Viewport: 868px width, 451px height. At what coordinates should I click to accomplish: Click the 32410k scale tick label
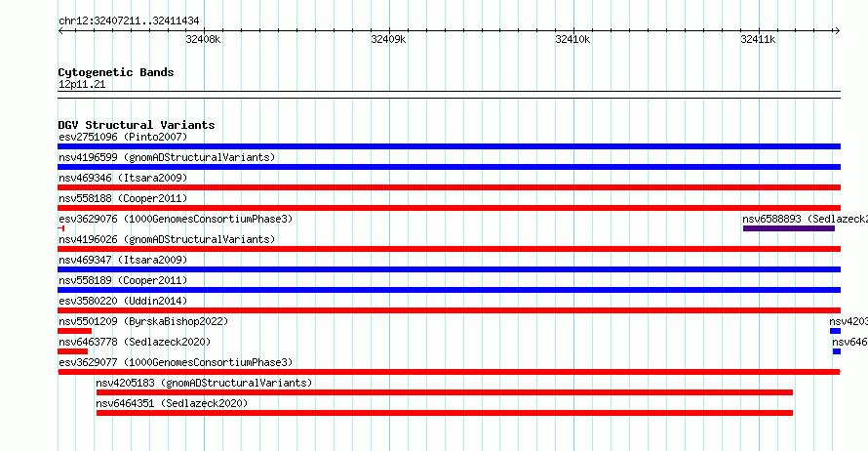(572, 39)
